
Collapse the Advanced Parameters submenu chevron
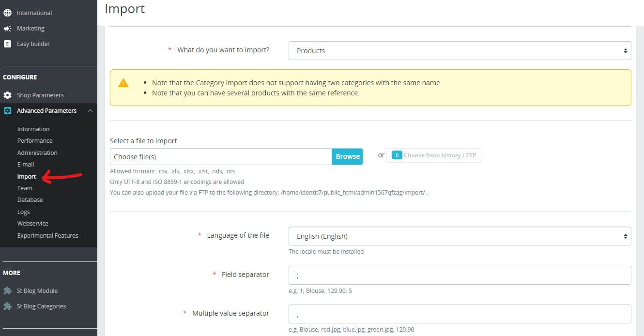pos(90,110)
